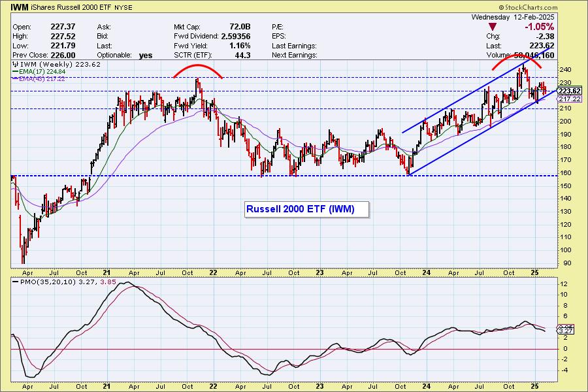
Task: Click the date Wednesday 12-Feb-2025
Action: 513,17
